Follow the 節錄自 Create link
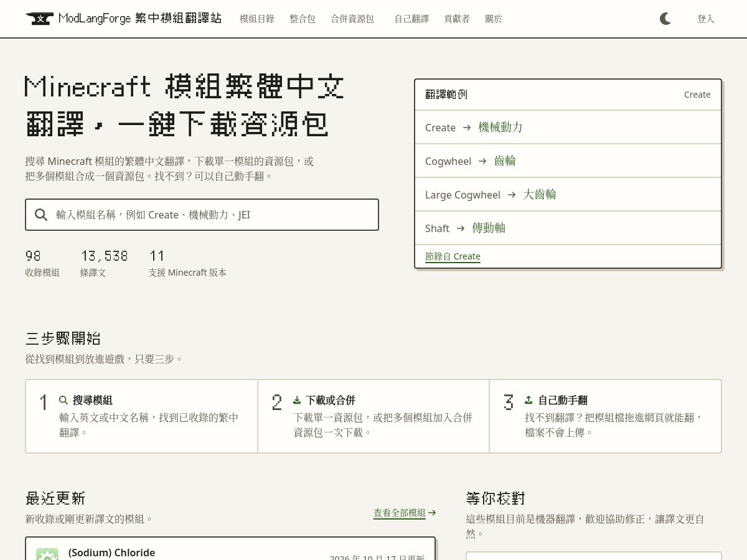Image resolution: width=747 pixels, height=560 pixels. (453, 256)
